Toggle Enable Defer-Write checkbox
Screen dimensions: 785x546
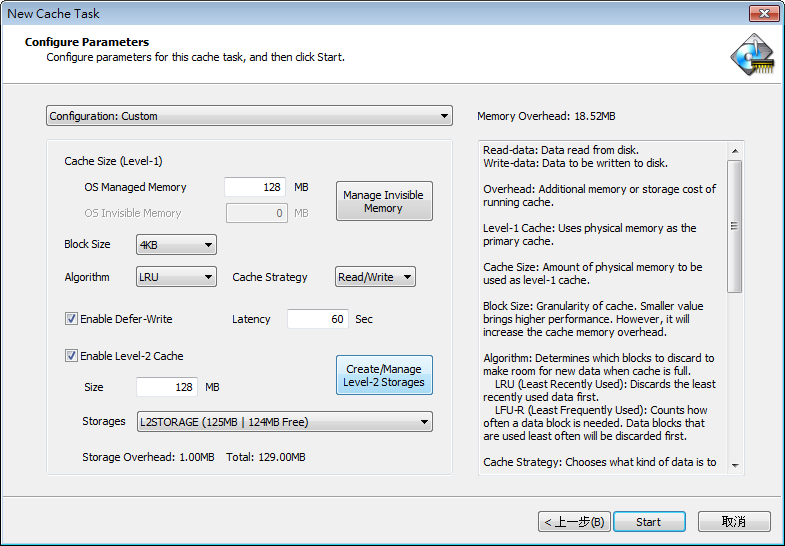[71, 319]
